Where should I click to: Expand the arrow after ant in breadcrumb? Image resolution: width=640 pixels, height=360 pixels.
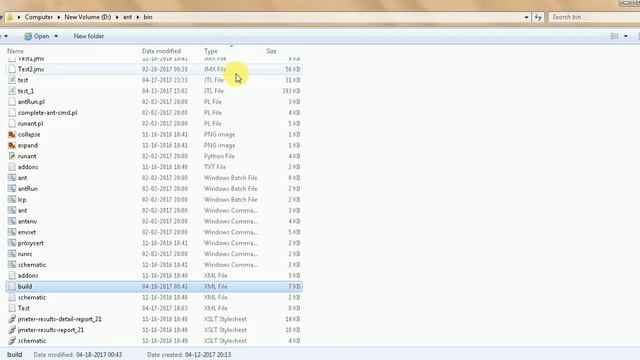tap(138, 17)
